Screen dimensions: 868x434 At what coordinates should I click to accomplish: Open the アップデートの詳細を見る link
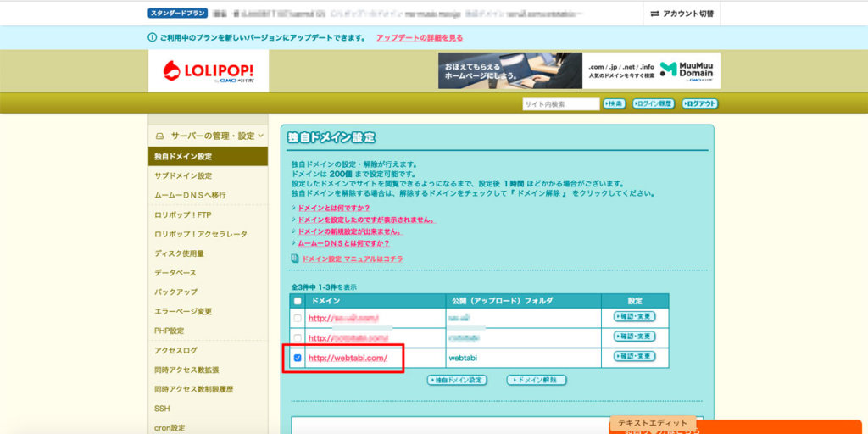point(420,38)
